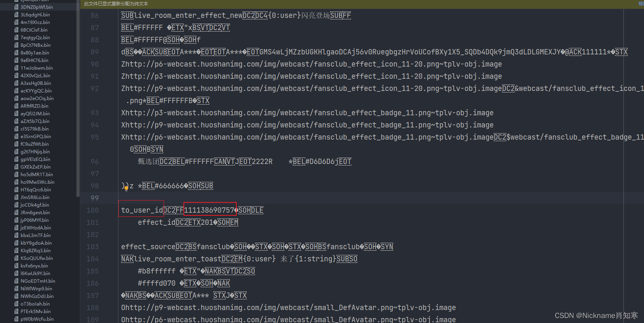Open aZJt5b7Q.bin from the file list
This screenshot has height=323, width=644.
[35, 121]
